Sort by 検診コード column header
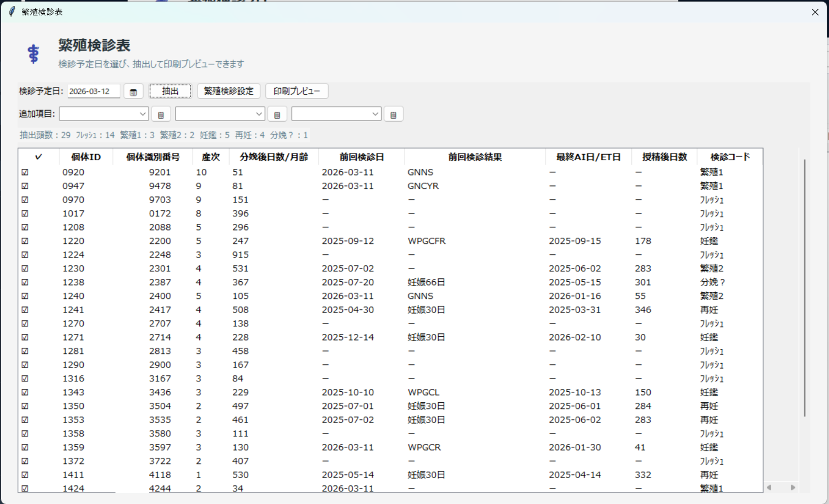829x504 pixels. coord(730,157)
